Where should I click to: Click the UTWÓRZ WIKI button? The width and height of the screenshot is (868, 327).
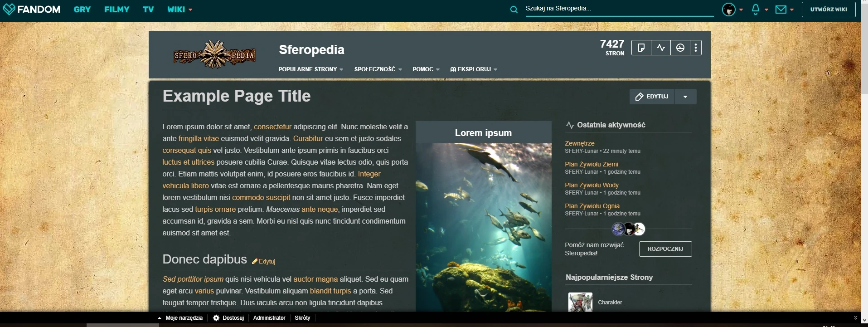[x=829, y=10]
